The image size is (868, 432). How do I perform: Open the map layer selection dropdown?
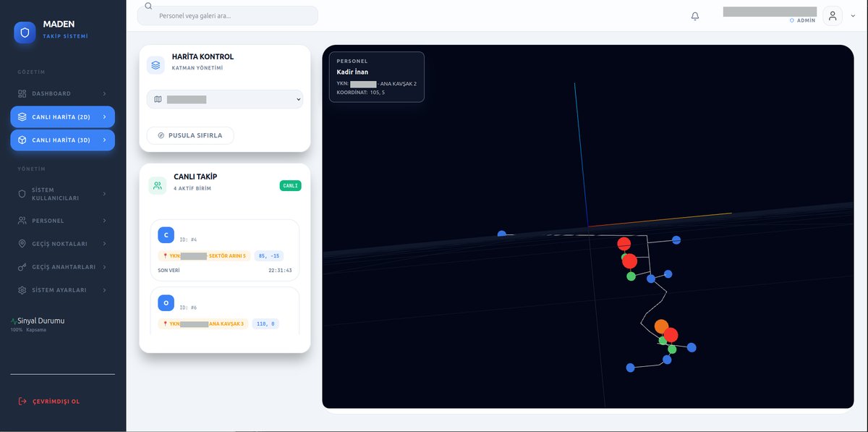click(x=225, y=99)
